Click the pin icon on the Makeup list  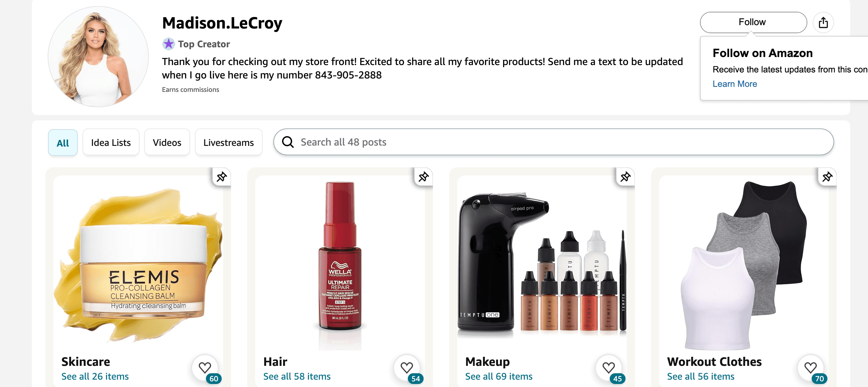pos(626,176)
